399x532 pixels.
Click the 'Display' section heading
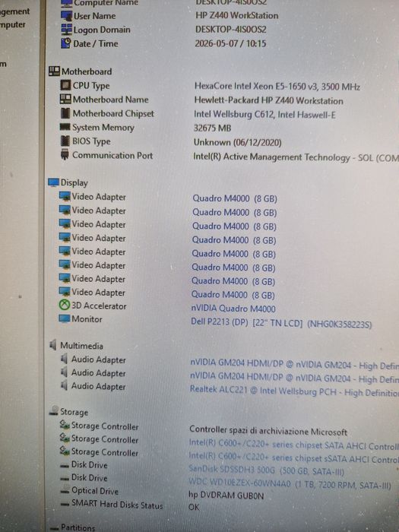74,183
